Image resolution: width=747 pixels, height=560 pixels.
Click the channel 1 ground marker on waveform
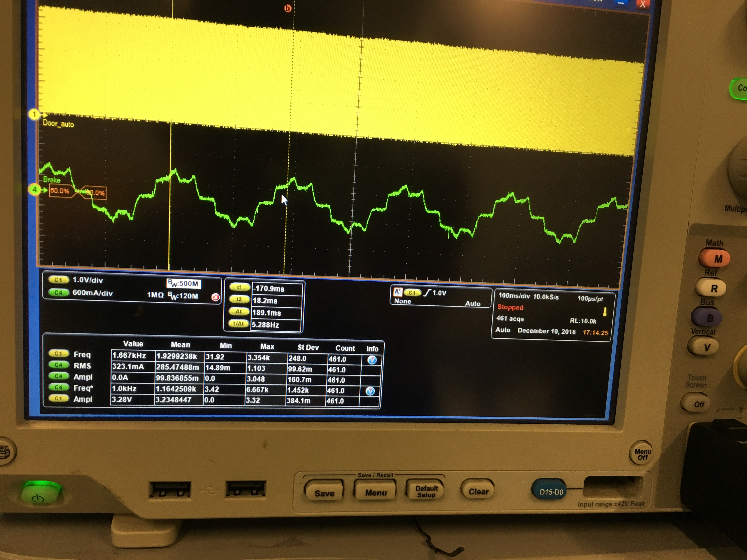click(x=34, y=115)
